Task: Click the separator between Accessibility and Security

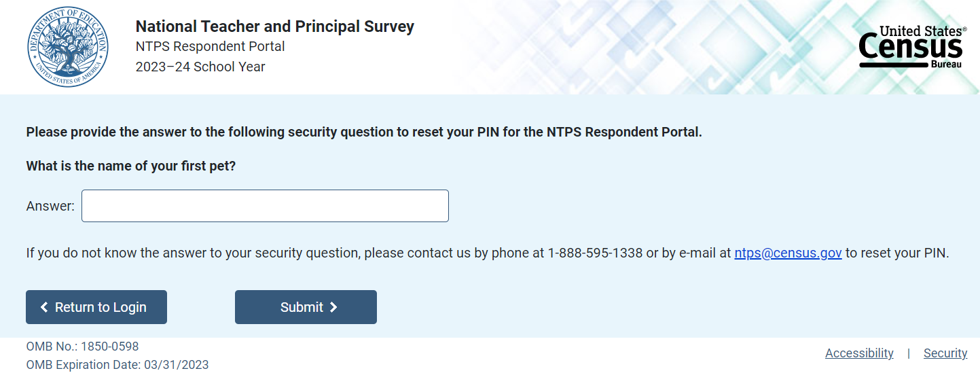Action: 909,353
